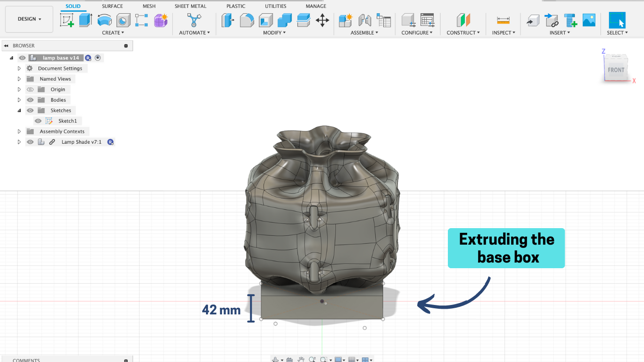Open the SHEET METAL tab
Screen dimensions: 644x362
(190, 6)
